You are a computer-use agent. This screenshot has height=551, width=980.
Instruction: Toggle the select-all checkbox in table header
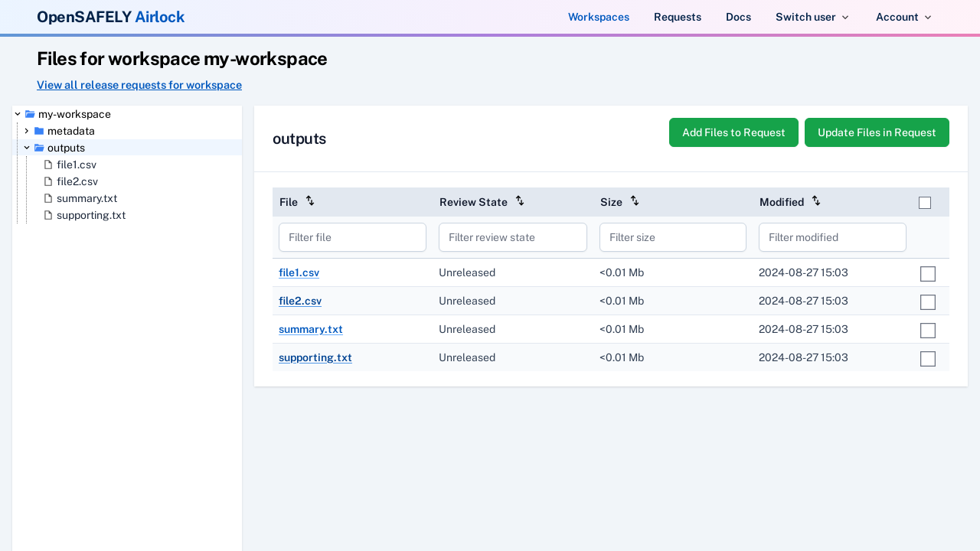925,203
